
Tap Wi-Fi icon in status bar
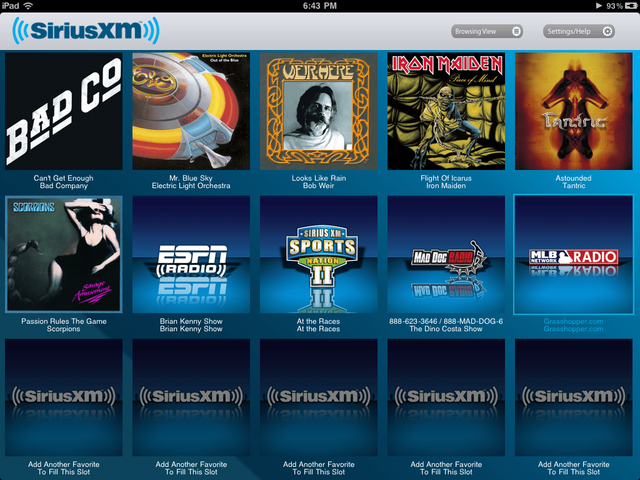tap(28, 6)
